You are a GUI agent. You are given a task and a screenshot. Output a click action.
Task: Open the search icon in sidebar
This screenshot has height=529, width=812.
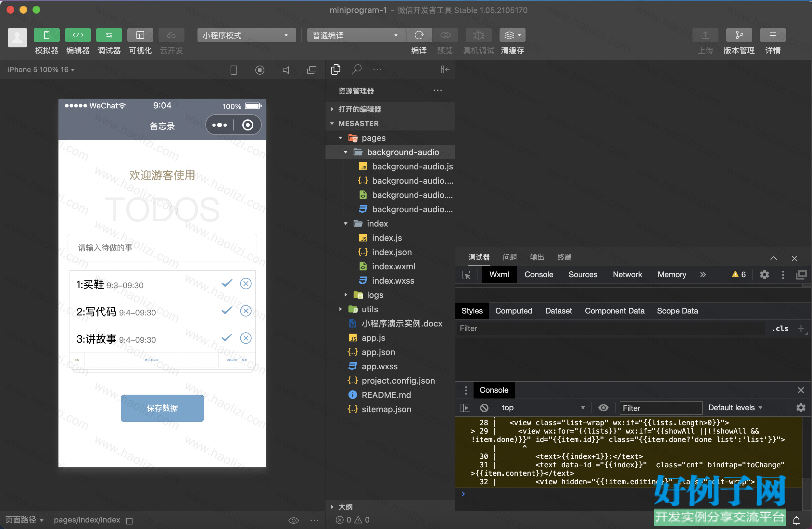(357, 69)
